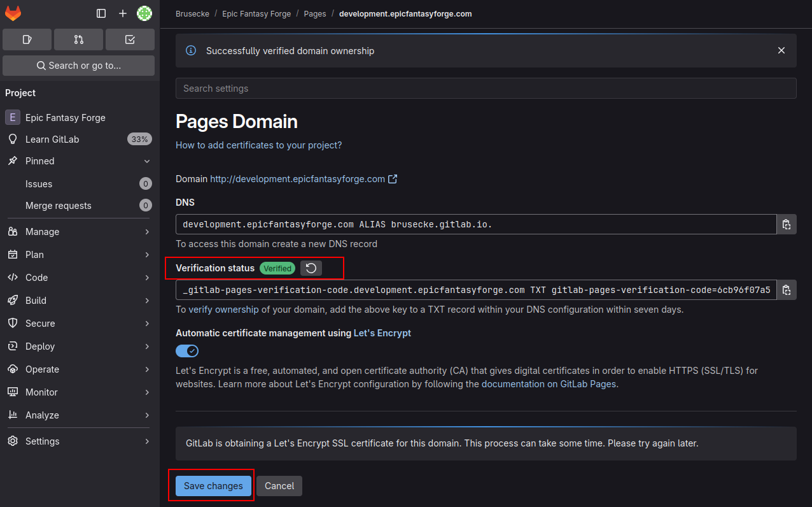The width and height of the screenshot is (812, 507).
Task: Click the Pinned pin icon
Action: (13, 161)
